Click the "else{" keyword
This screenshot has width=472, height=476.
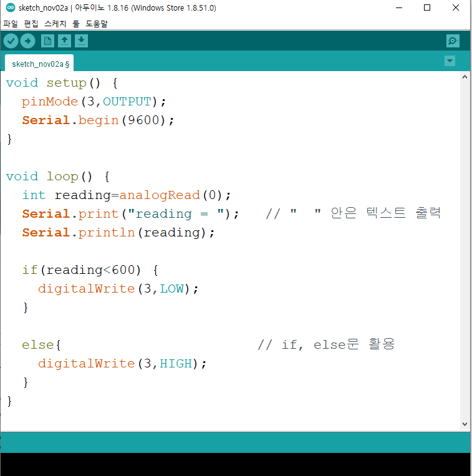(x=41, y=345)
